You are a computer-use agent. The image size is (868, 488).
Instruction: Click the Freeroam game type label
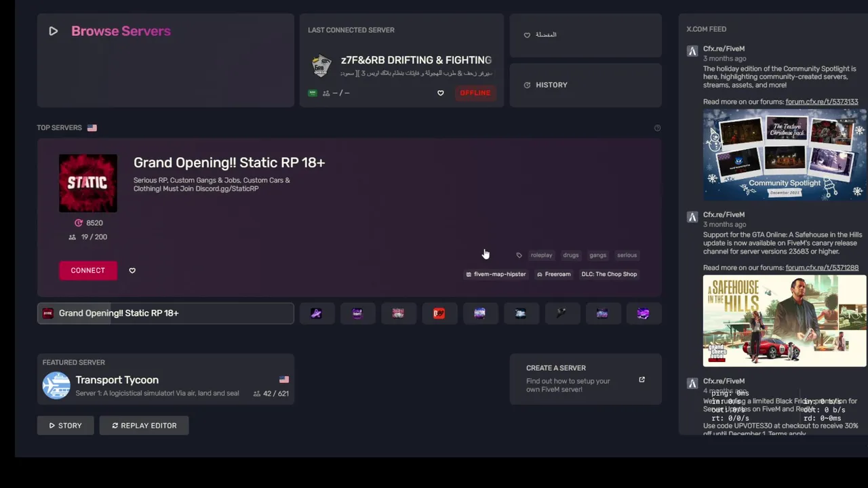[x=553, y=274]
